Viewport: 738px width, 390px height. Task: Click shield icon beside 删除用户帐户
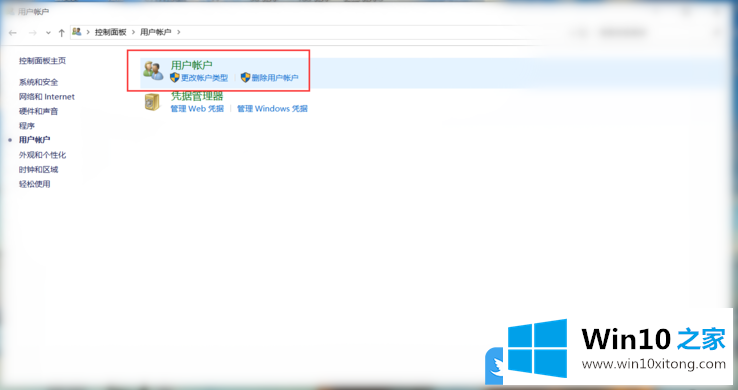coord(245,78)
